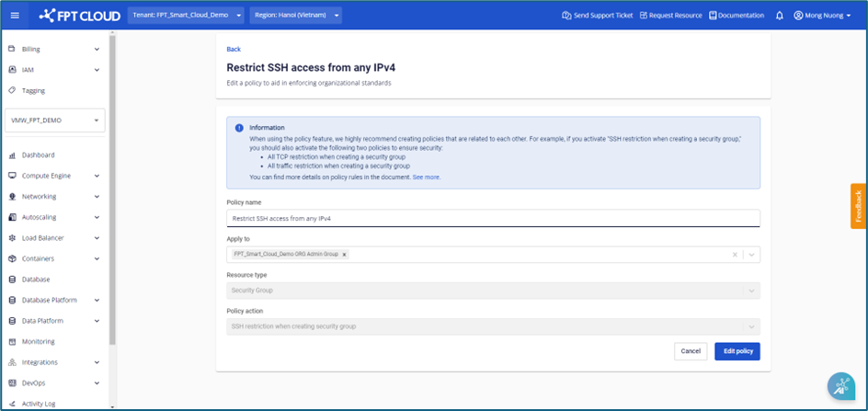Viewport: 868px width, 411px height.
Task: Click the AI assistant chat bubble icon
Action: point(841,386)
